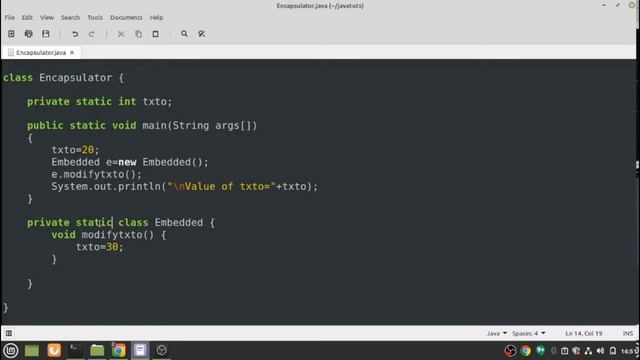The width and height of the screenshot is (640, 360).
Task: Click the Ln 14, Col 19 status text
Action: pos(584,333)
